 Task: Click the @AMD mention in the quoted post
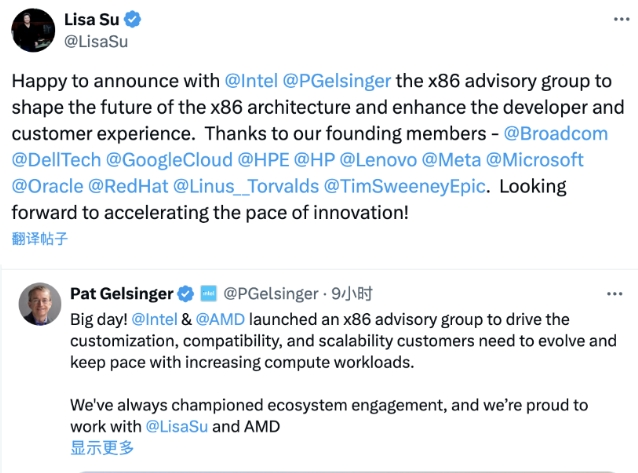220,319
